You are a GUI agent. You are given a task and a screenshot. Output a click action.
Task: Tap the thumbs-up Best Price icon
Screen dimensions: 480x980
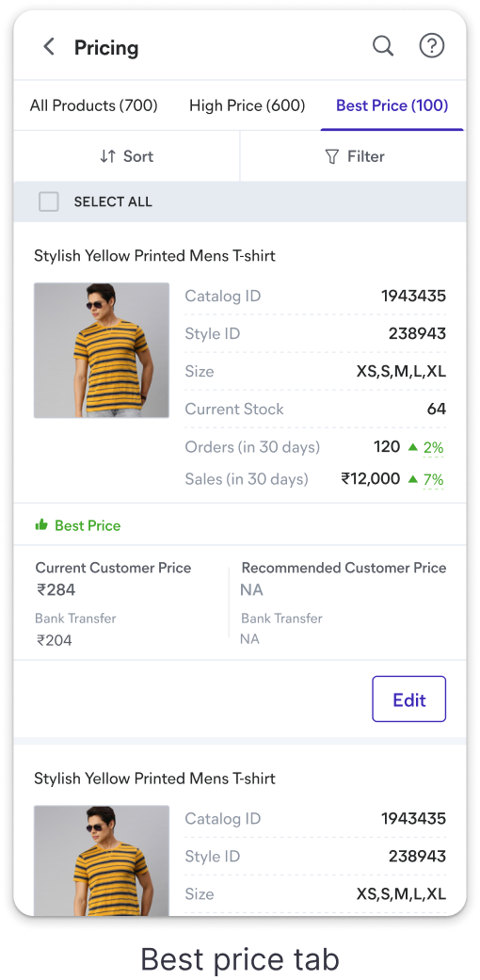[41, 525]
